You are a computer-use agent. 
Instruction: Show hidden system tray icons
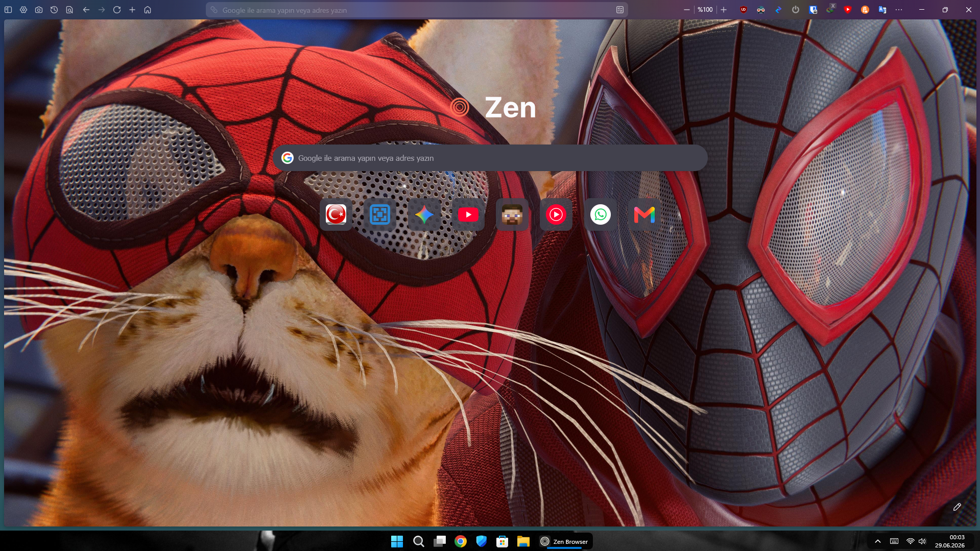(x=878, y=541)
